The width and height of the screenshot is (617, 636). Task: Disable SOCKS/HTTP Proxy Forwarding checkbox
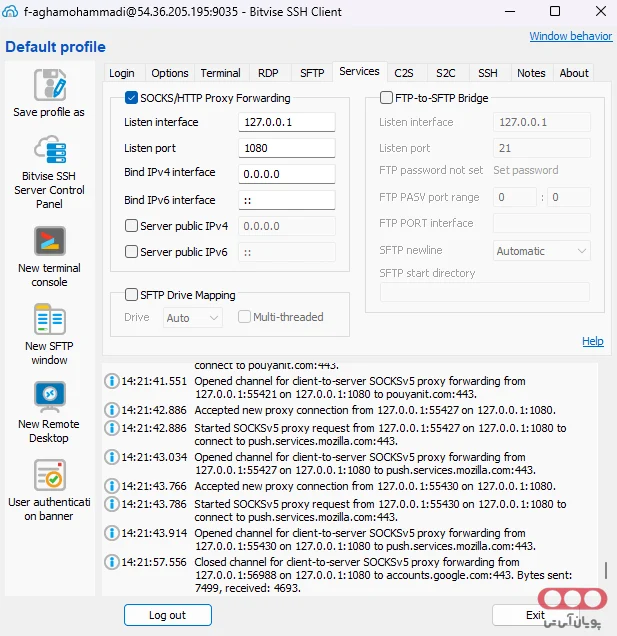[x=131, y=98]
